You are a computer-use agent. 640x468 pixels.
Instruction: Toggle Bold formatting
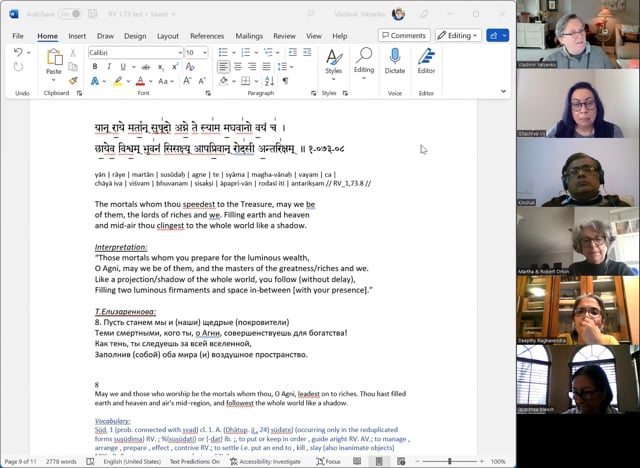[x=95, y=67]
